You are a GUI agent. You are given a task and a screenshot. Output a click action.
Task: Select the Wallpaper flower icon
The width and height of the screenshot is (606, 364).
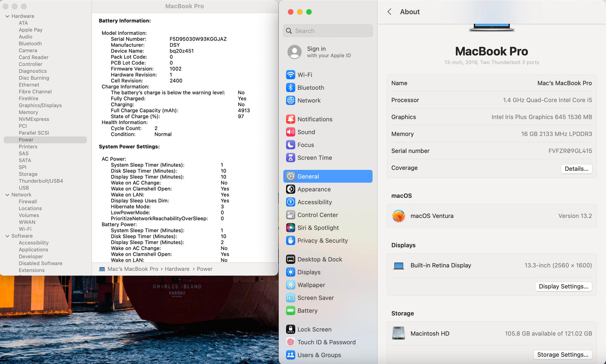[291, 285]
